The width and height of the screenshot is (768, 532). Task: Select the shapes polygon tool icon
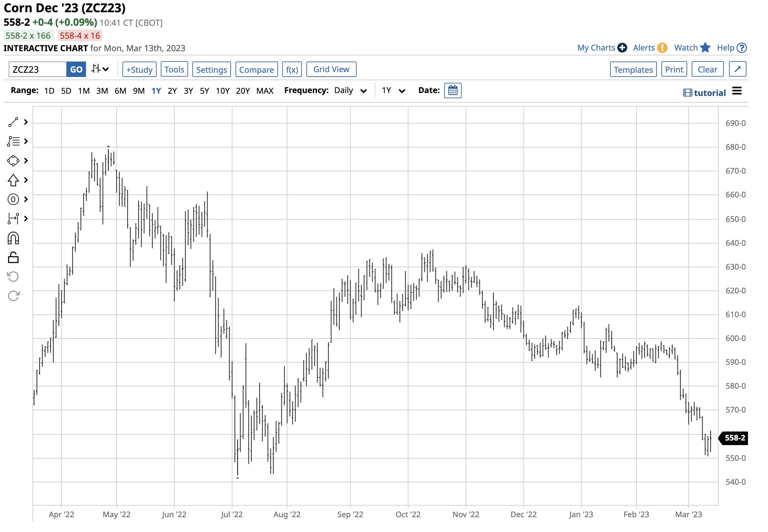pos(13,161)
